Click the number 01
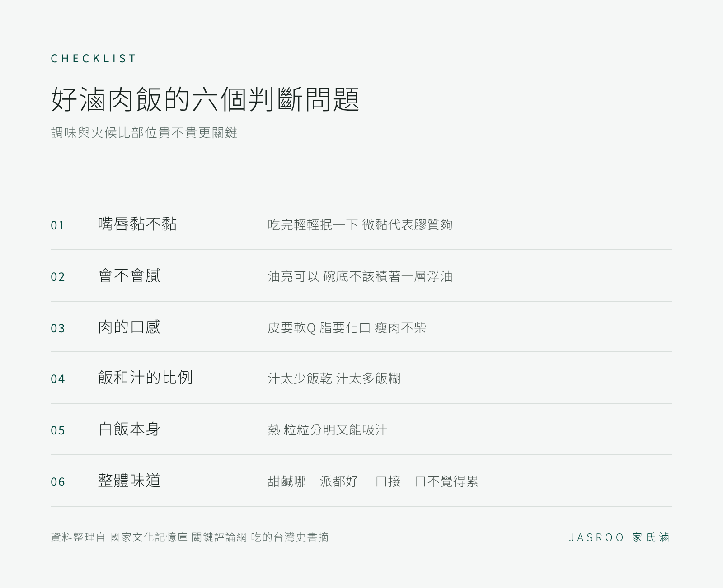This screenshot has height=588, width=723. (58, 225)
